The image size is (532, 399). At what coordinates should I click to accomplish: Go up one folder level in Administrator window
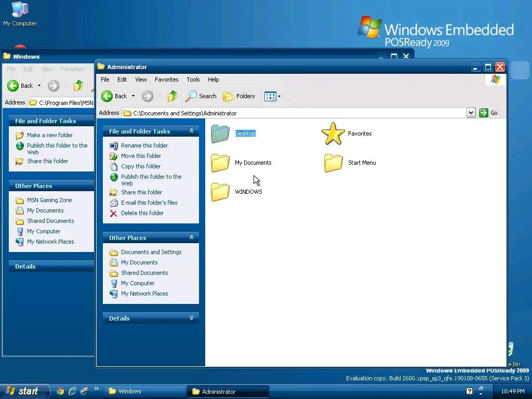[x=172, y=96]
